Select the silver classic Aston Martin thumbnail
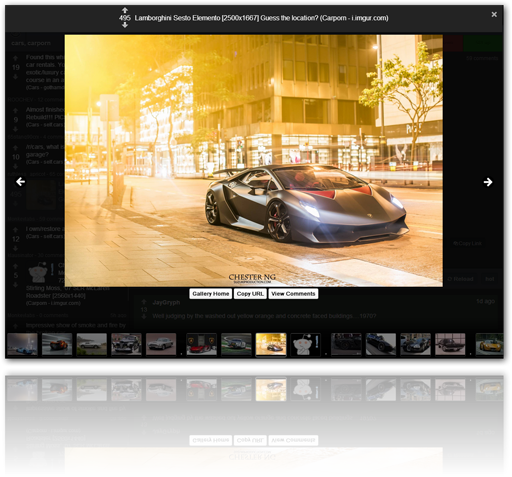This screenshot has width=512, height=477. [x=161, y=344]
